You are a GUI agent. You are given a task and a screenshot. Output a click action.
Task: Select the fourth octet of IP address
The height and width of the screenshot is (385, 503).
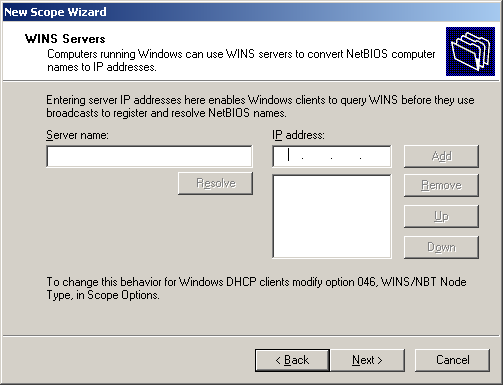pyautogui.click(x=375, y=156)
